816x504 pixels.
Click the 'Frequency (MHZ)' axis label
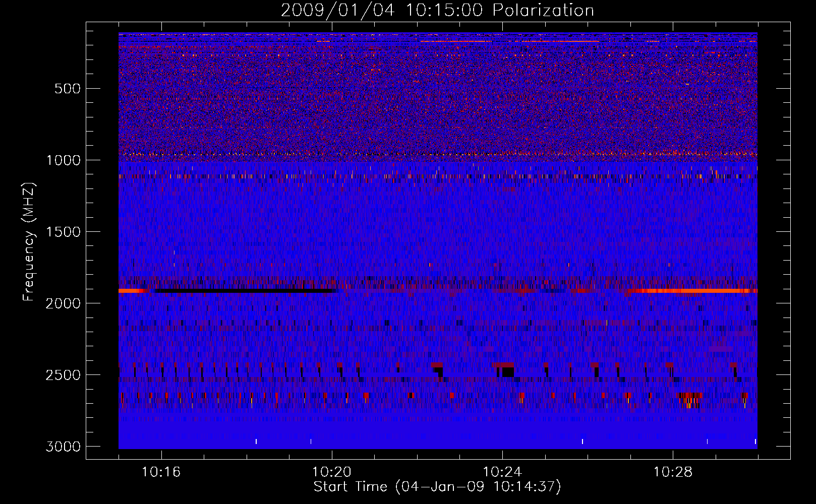[29, 242]
